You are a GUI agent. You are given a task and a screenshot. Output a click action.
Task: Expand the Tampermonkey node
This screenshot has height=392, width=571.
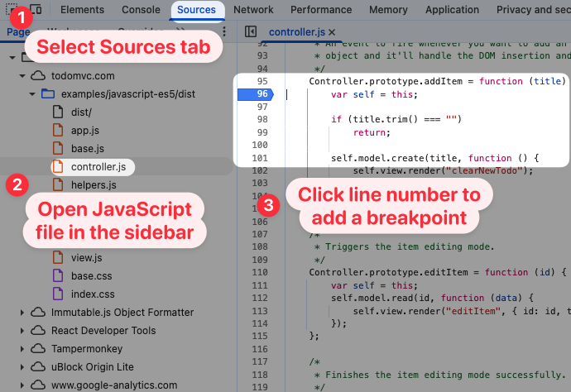pos(22,349)
